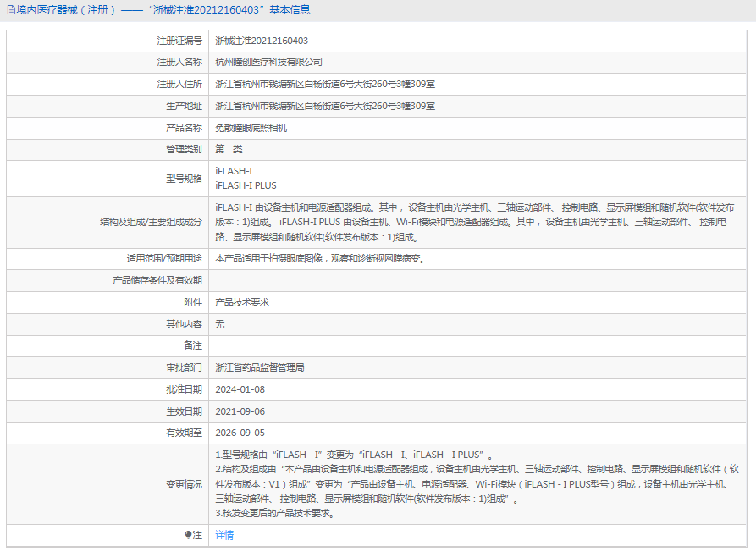Click the 批准日期 label
The height and width of the screenshot is (551, 756).
185,389
